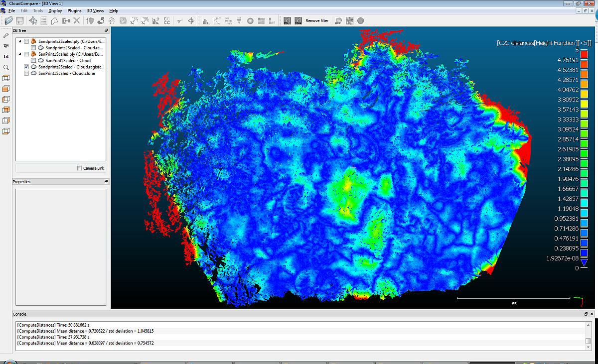Click the Save floppy disk icon
The width and height of the screenshot is (598, 364).
pos(20,20)
